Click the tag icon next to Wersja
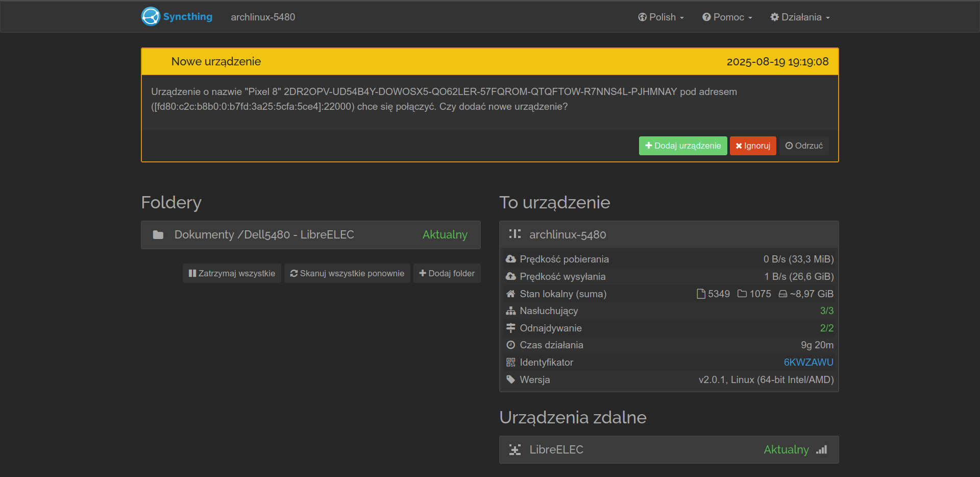This screenshot has width=980, height=477. [510, 380]
